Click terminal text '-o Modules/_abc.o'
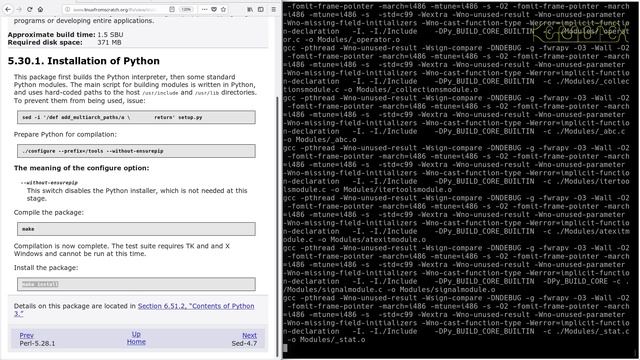Screen dimensions: 640x360 [x=320, y=140]
